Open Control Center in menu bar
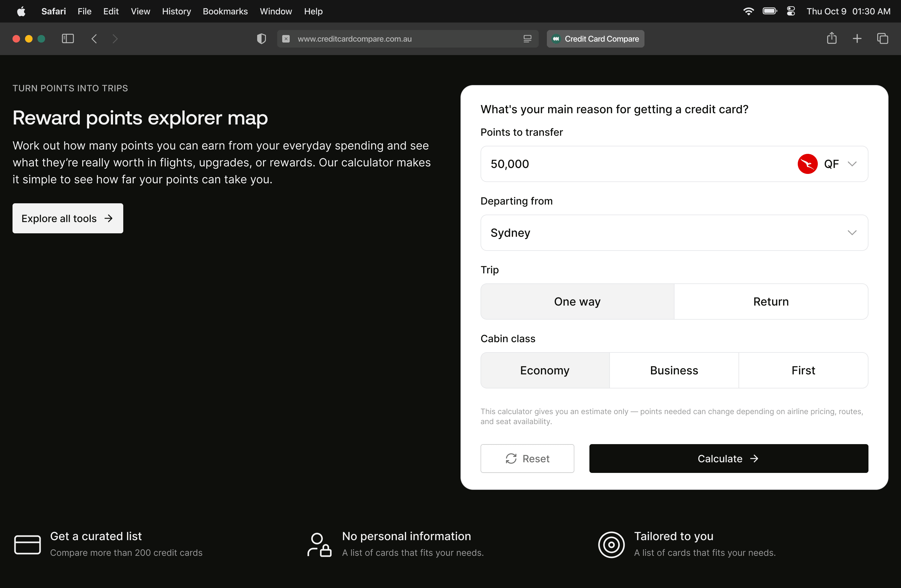The image size is (901, 588). click(x=791, y=11)
